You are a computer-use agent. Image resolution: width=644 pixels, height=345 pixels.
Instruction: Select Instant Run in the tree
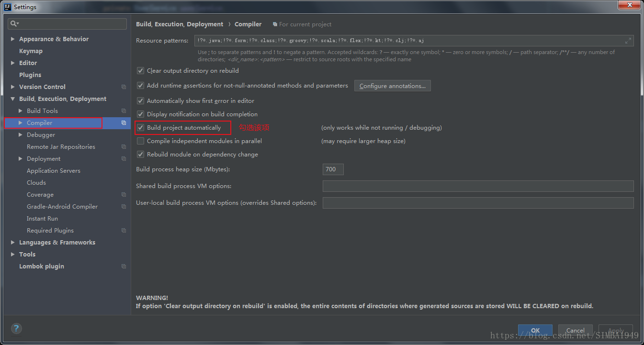pyautogui.click(x=42, y=219)
